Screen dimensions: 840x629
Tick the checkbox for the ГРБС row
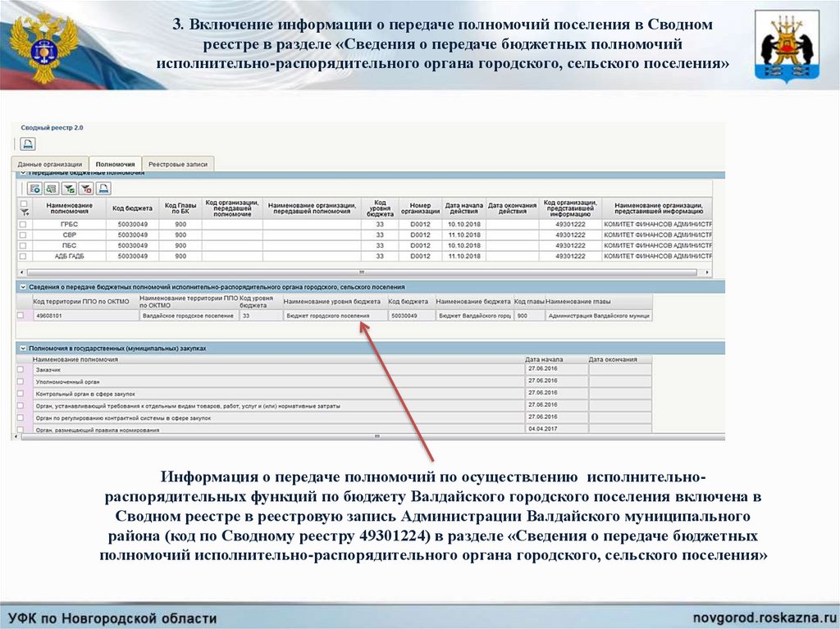tap(23, 224)
